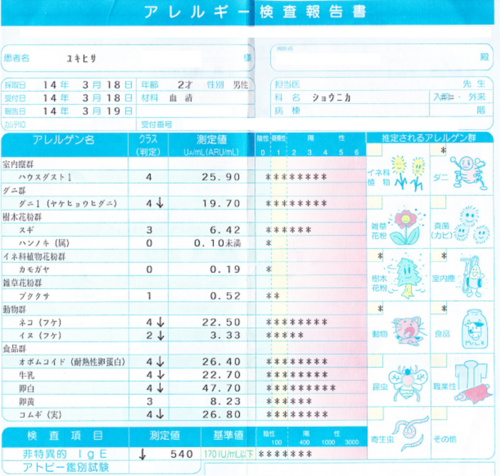
Task: Select the コムギ (実) allergen name
Action: (x=40, y=415)
